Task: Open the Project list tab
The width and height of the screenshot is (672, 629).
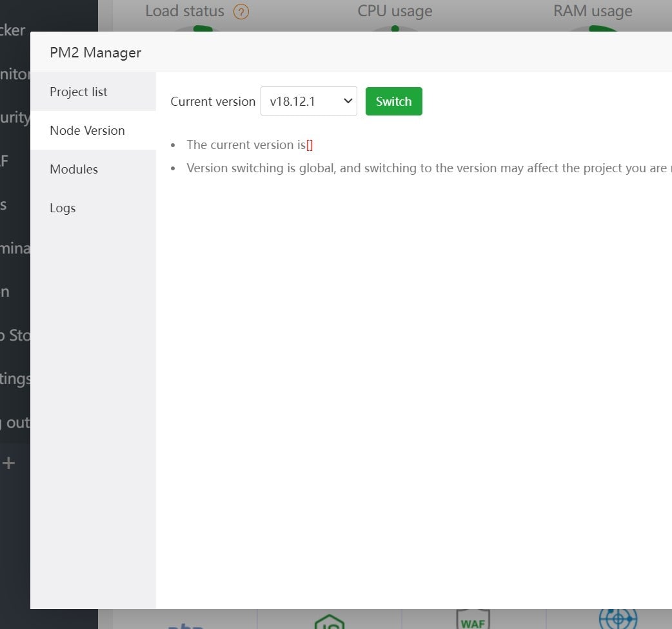Action: coord(93,92)
